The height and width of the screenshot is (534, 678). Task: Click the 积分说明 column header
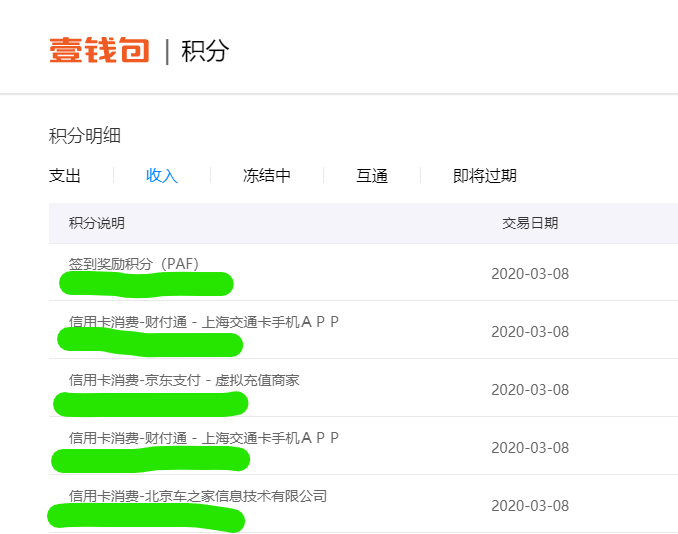coord(97,223)
